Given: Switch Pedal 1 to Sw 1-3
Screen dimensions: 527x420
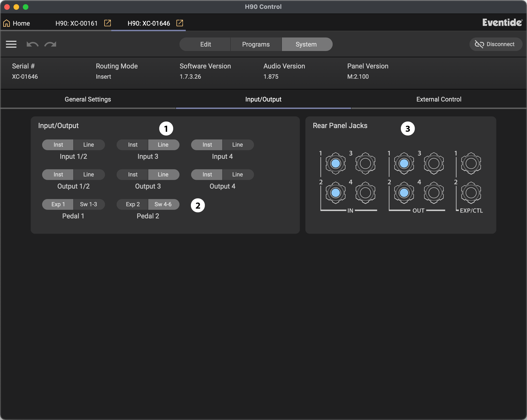Looking at the screenshot, I should pyautogui.click(x=89, y=204).
